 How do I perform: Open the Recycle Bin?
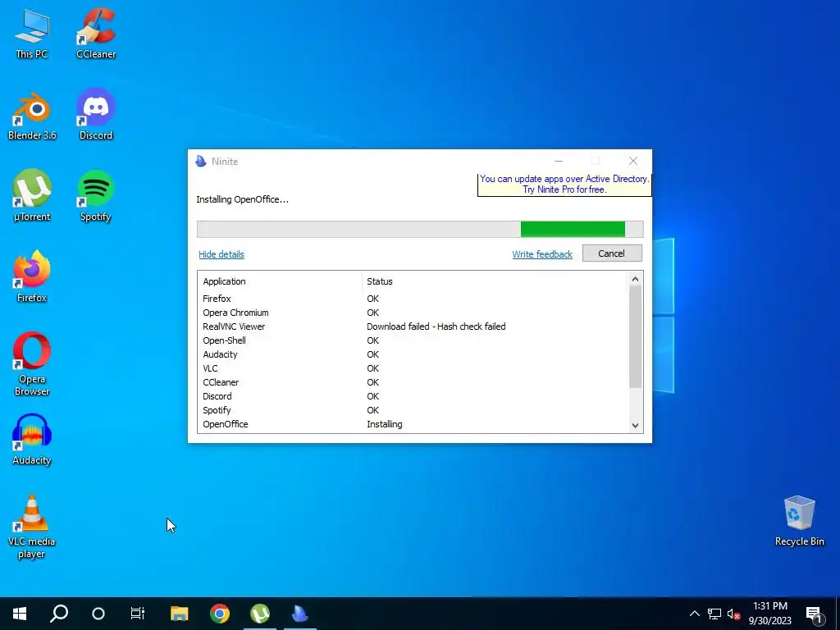[799, 521]
